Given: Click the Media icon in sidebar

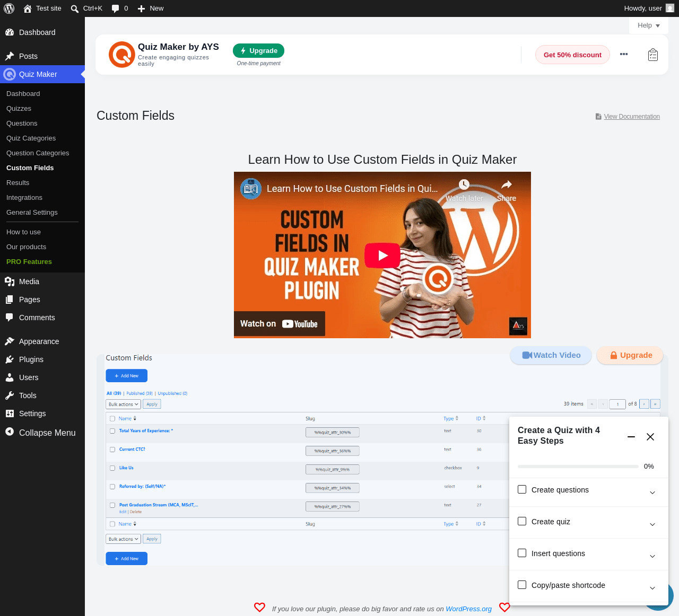Looking at the screenshot, I should 10,281.
